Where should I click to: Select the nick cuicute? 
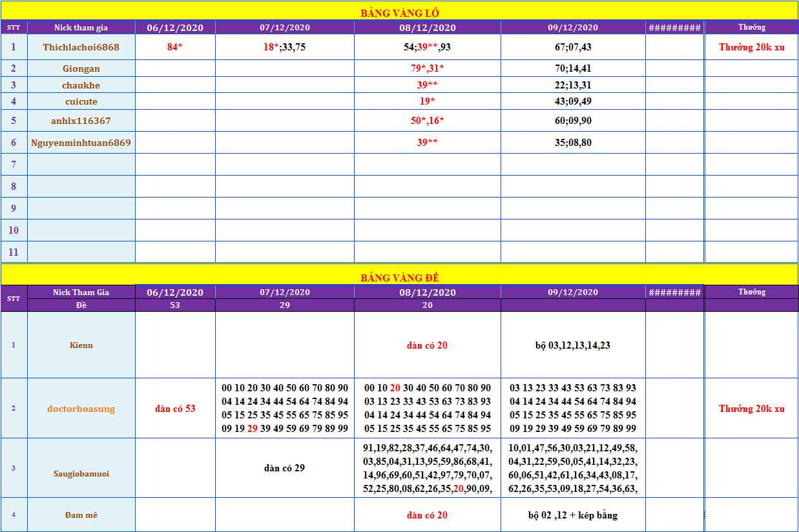81,101
